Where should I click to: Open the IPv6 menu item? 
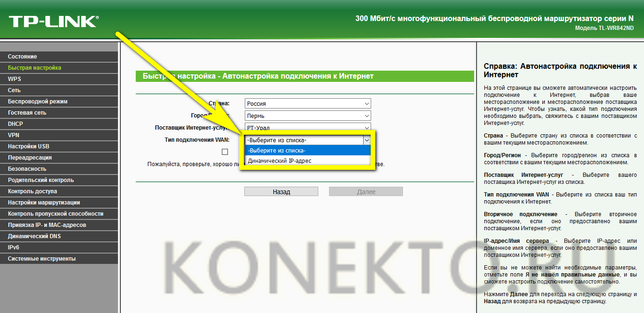tap(59, 247)
